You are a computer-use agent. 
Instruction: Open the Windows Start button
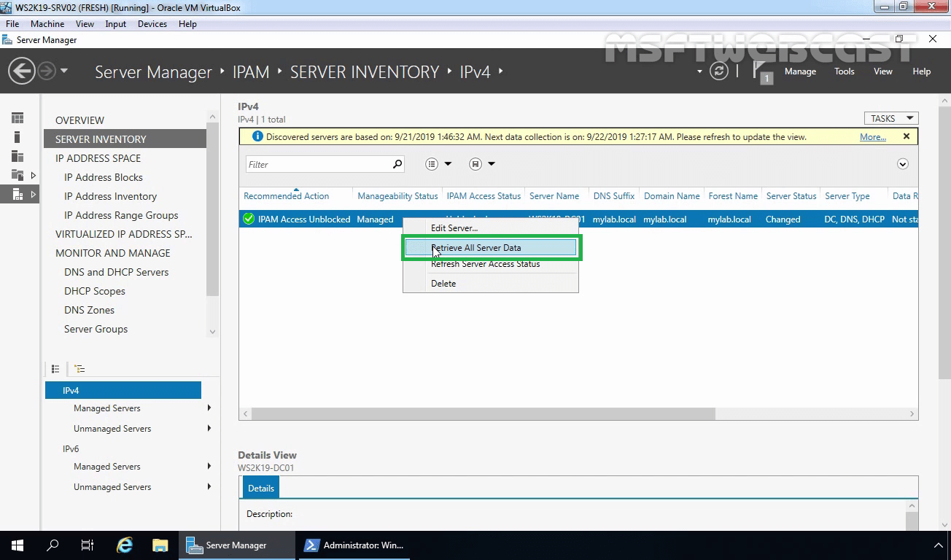[x=18, y=545]
